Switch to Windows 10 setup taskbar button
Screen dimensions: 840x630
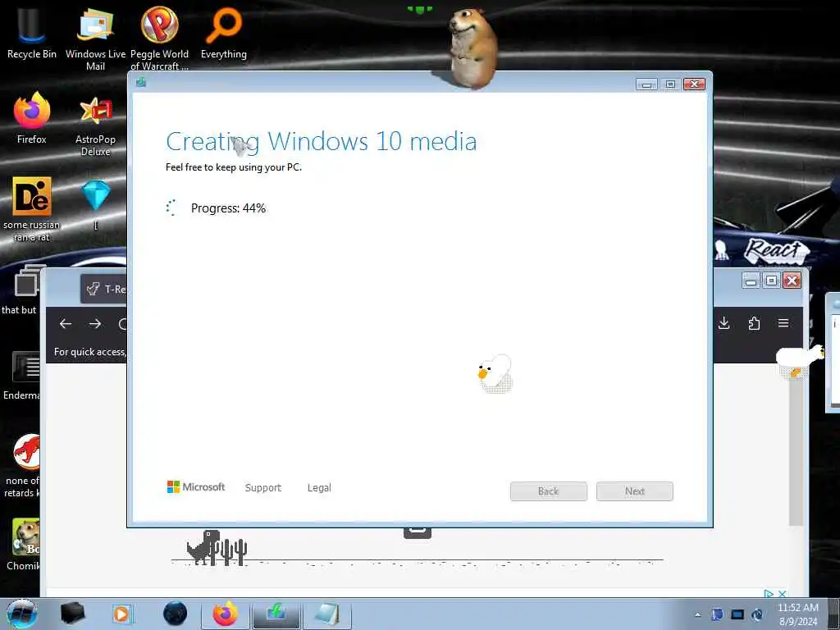click(276, 614)
